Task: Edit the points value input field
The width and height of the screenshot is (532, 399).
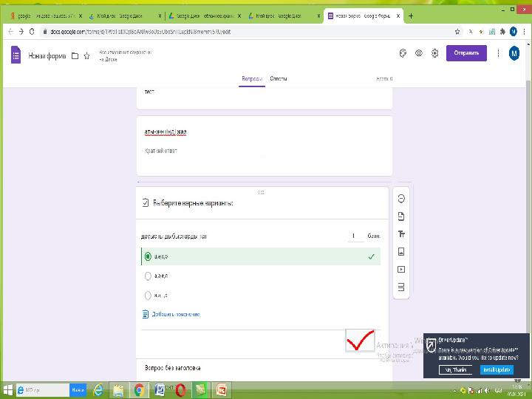Action: 355,236
